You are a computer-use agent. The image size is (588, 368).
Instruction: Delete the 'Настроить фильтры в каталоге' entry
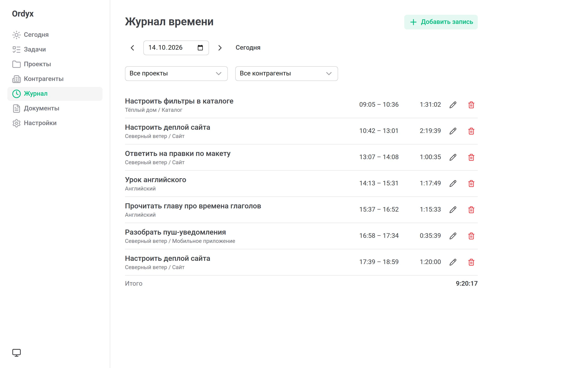pos(471,105)
